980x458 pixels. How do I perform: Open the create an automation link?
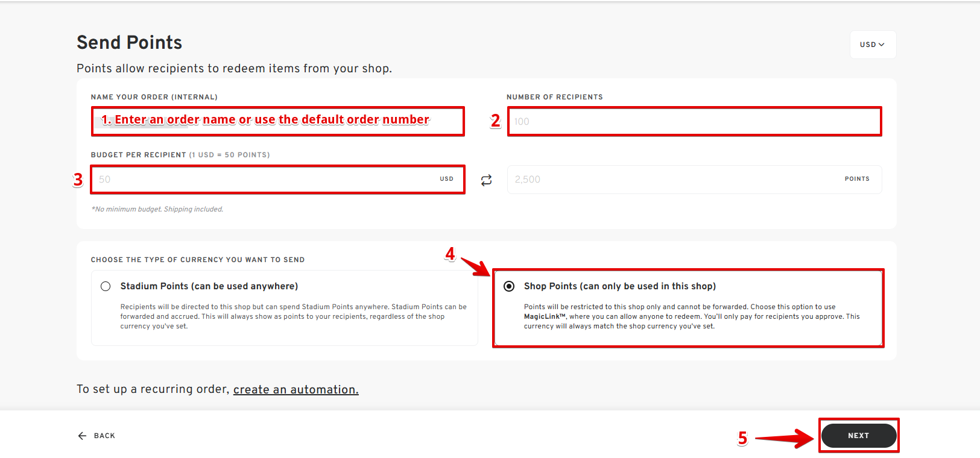296,390
